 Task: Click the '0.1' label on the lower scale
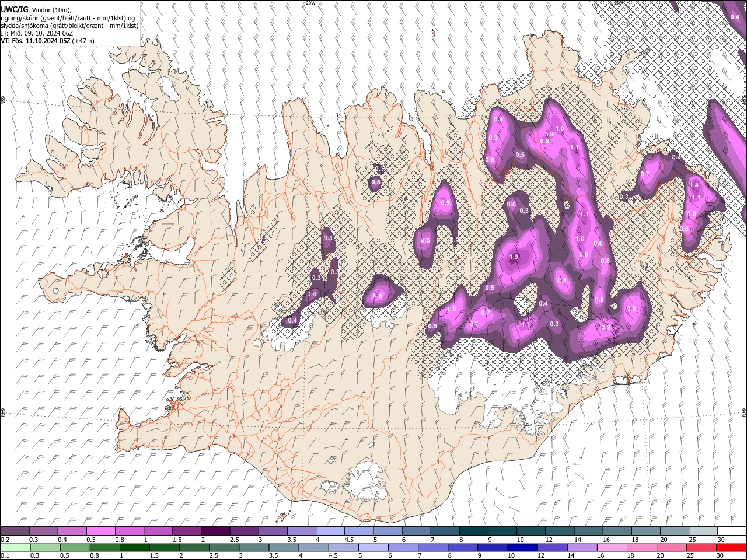coord(5,556)
